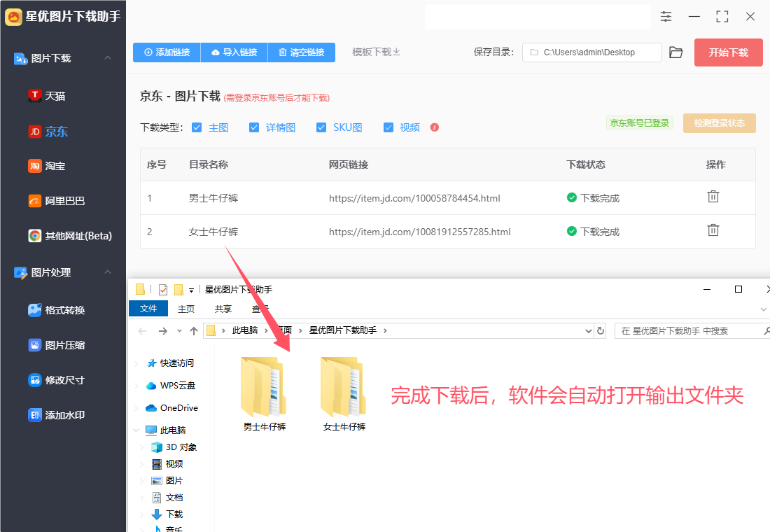
Task: Refresh the Explorer address bar
Action: (x=600, y=330)
